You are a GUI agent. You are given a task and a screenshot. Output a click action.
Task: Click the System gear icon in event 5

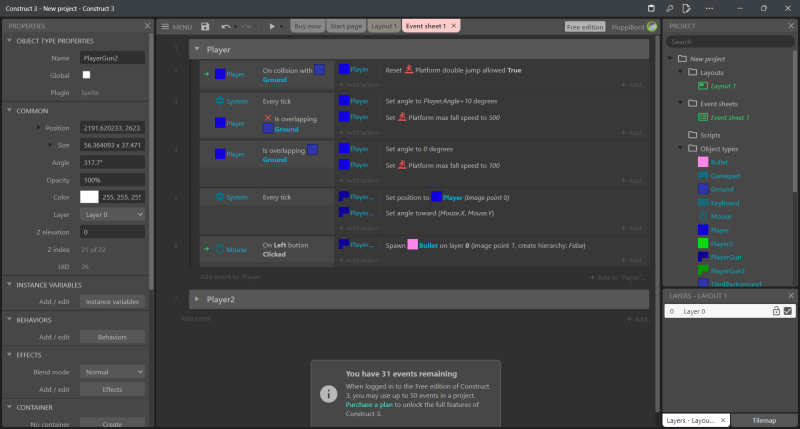pyautogui.click(x=220, y=197)
